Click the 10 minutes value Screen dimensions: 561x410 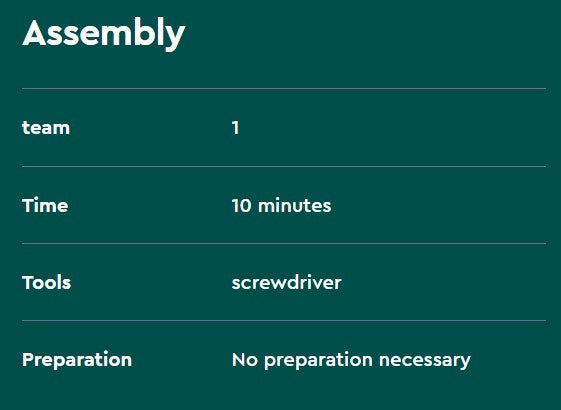click(x=281, y=205)
